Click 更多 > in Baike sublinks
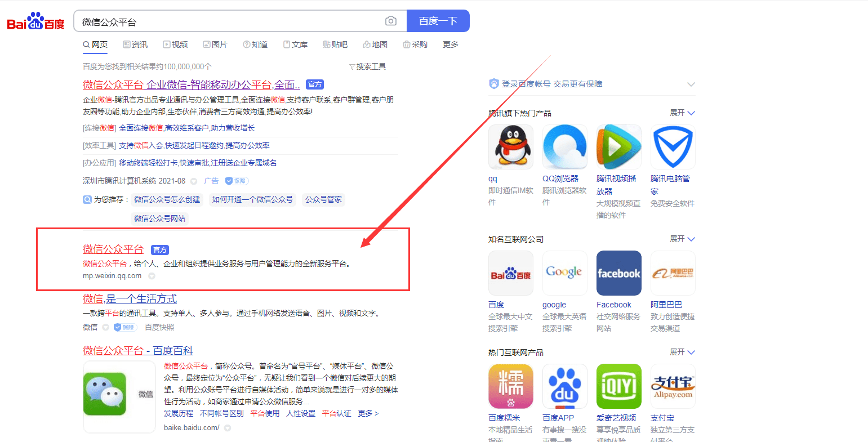The image size is (868, 442). pos(368,413)
